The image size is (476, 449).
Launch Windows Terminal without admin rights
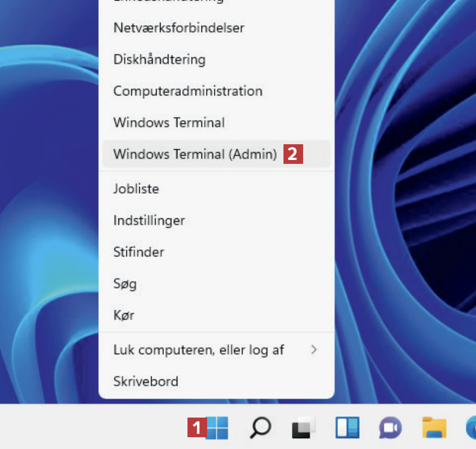pyautogui.click(x=169, y=122)
